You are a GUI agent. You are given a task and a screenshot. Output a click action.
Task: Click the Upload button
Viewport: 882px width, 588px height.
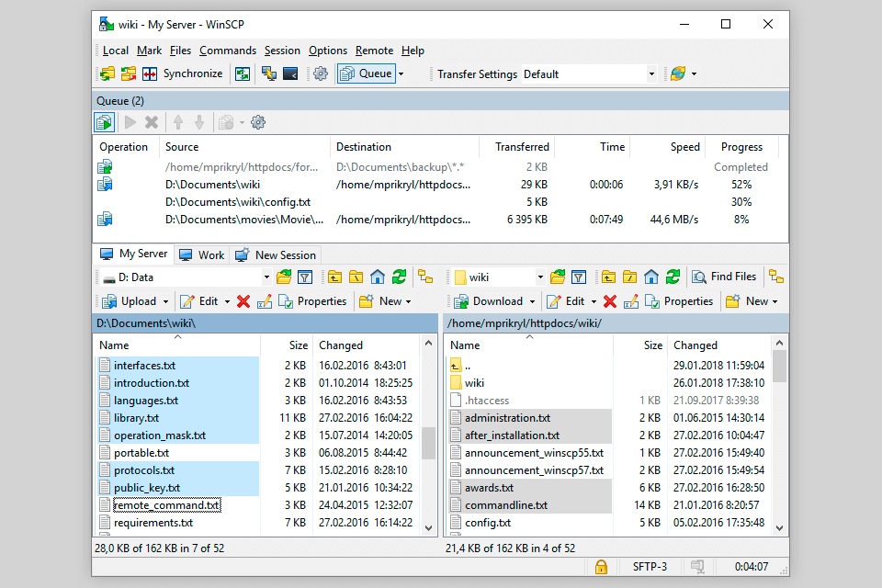pos(130,301)
